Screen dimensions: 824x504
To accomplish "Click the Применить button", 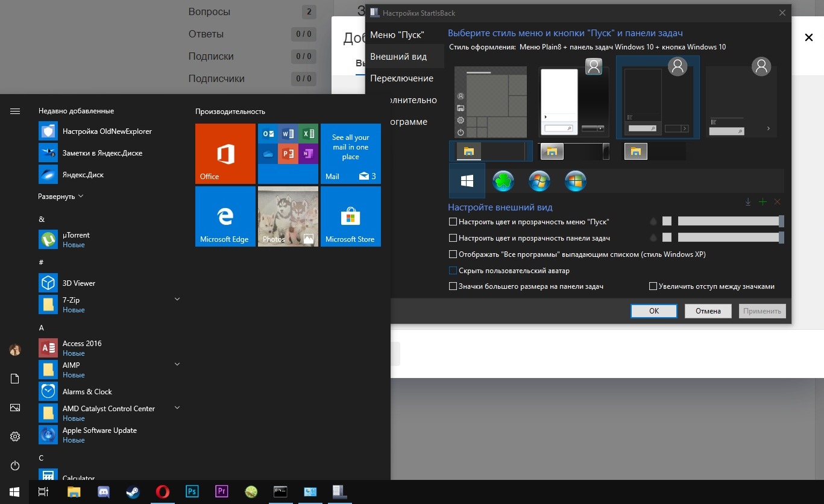I will tap(763, 311).
